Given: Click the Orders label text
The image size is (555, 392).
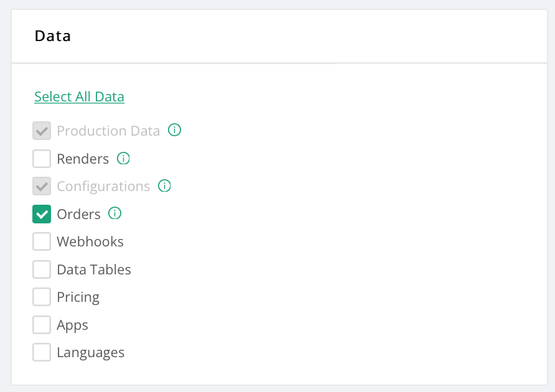Looking at the screenshot, I should point(78,214).
